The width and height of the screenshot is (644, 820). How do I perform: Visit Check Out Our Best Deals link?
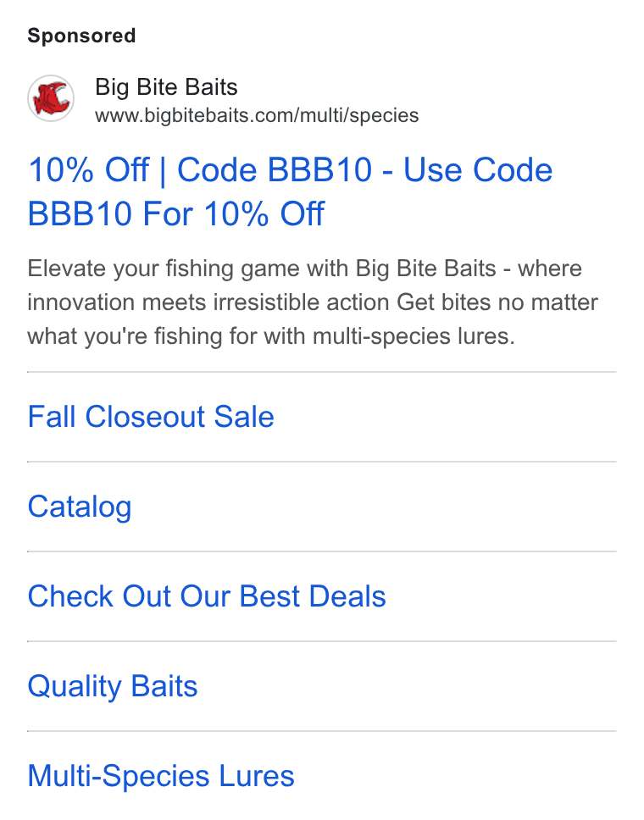pyautogui.click(x=207, y=596)
